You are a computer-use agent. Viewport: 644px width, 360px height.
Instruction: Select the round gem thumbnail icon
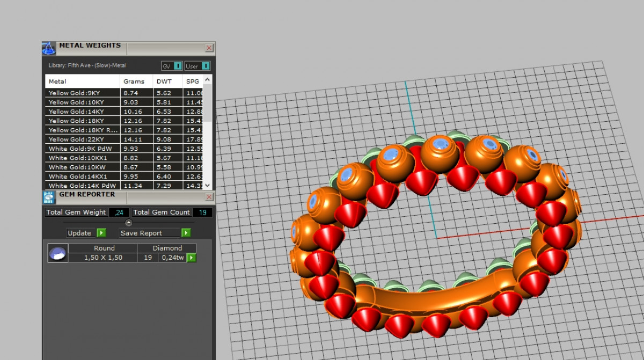58,253
